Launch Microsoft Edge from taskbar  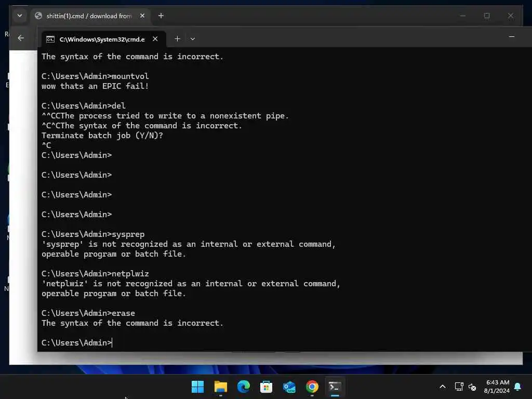[243, 387]
